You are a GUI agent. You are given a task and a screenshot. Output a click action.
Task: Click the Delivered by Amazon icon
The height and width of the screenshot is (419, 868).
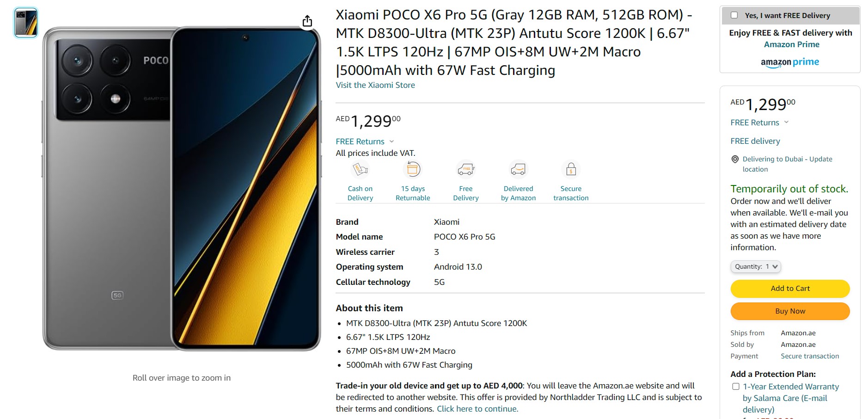point(518,170)
